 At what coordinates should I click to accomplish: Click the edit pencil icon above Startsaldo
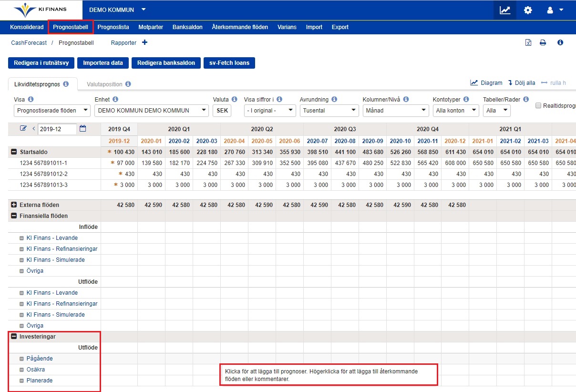pyautogui.click(x=23, y=128)
